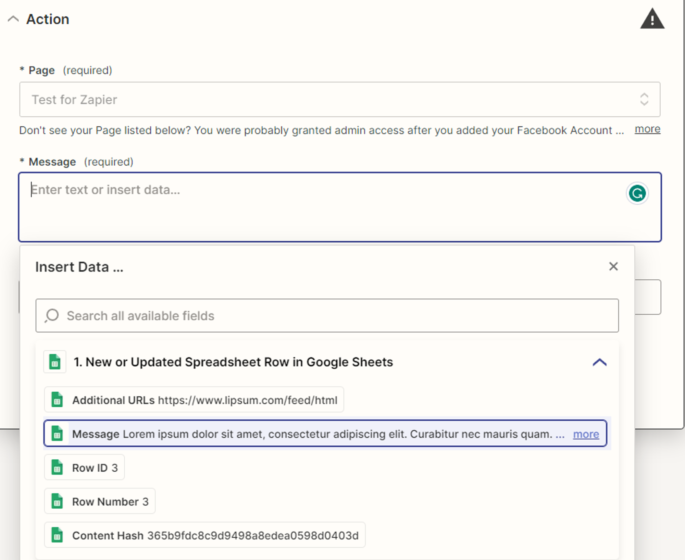
Task: Click the Google Sheets icon beside step 1
Action: click(x=55, y=362)
